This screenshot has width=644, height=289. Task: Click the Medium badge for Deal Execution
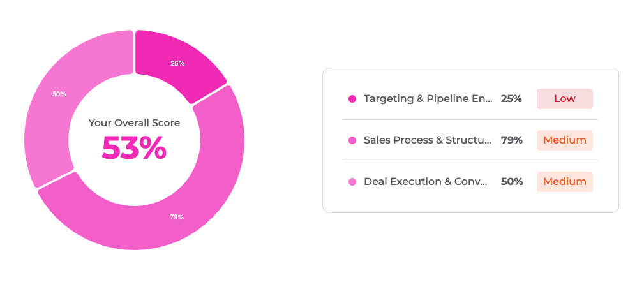point(564,182)
